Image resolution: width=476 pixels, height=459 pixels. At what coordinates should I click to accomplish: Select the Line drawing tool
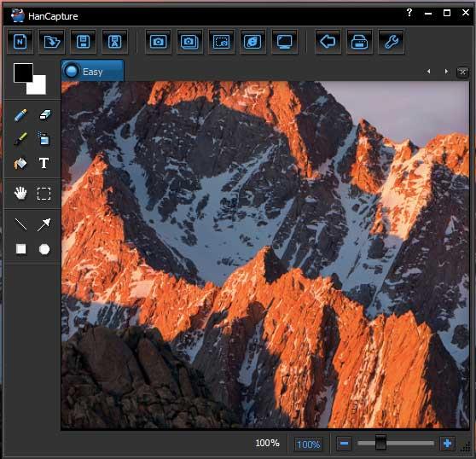click(21, 224)
